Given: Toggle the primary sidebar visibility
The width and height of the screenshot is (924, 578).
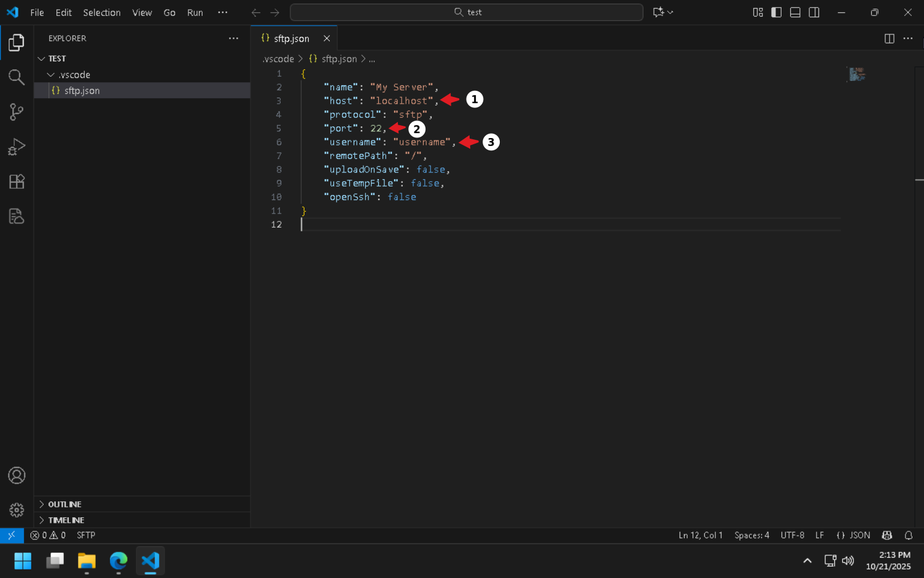Looking at the screenshot, I should coord(776,12).
